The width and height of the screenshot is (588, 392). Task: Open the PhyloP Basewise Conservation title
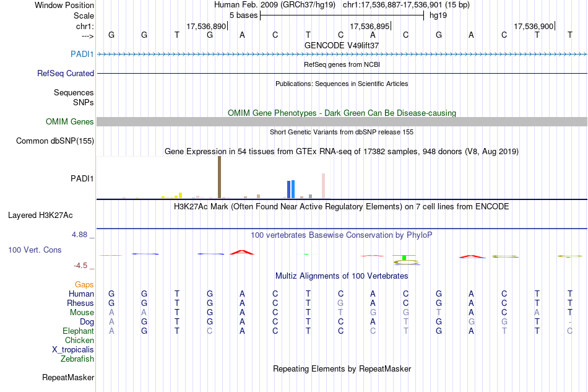coord(342,235)
